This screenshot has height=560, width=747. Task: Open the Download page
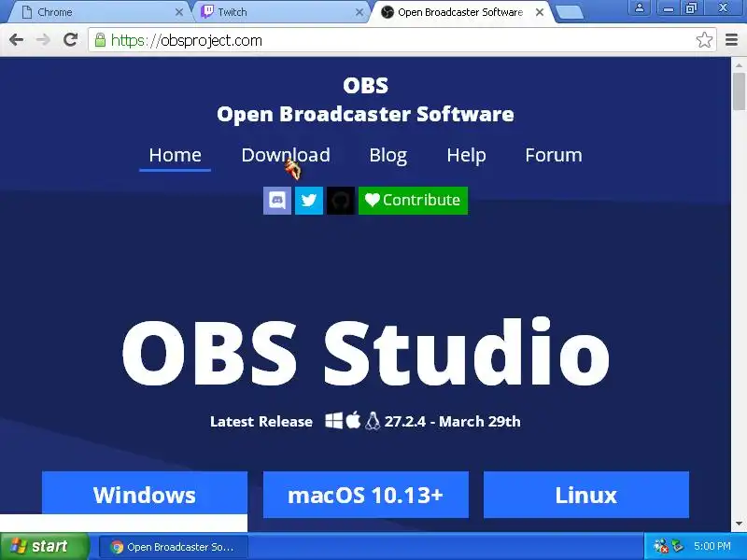pyautogui.click(x=286, y=155)
